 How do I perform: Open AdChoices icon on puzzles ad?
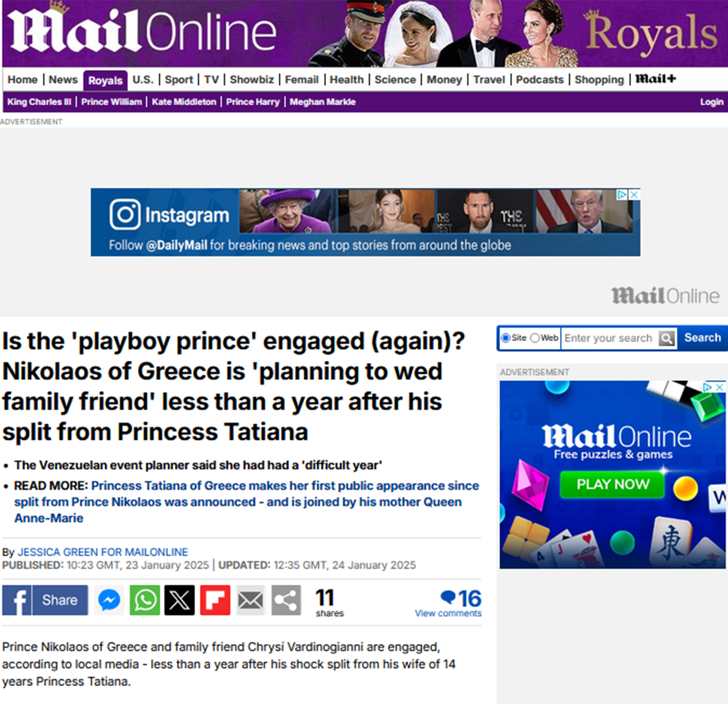[x=708, y=387]
